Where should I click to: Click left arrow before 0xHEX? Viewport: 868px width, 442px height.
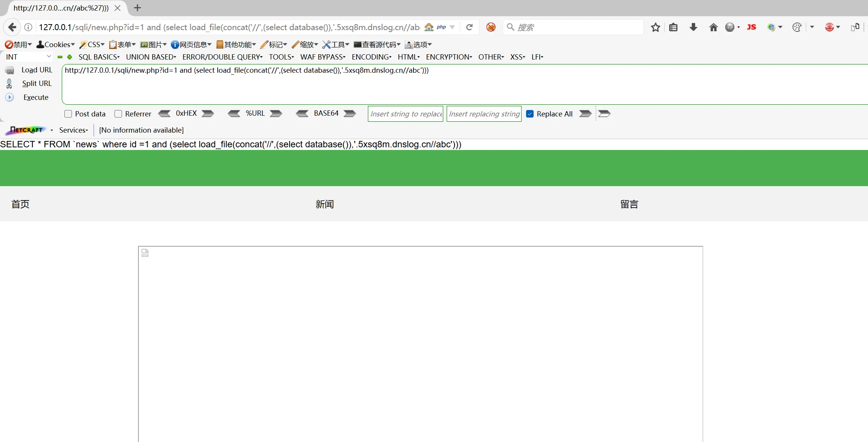click(x=165, y=113)
